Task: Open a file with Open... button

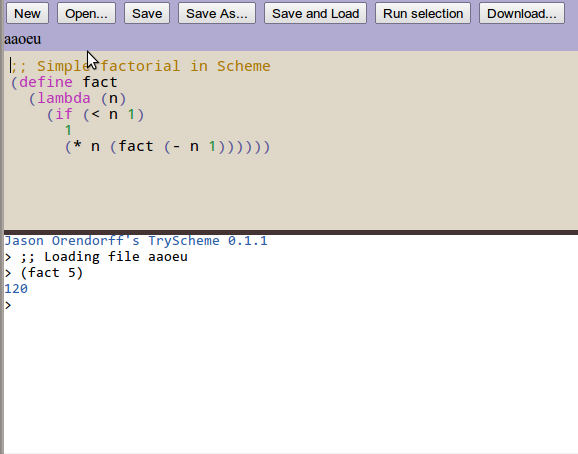Action: click(x=86, y=13)
